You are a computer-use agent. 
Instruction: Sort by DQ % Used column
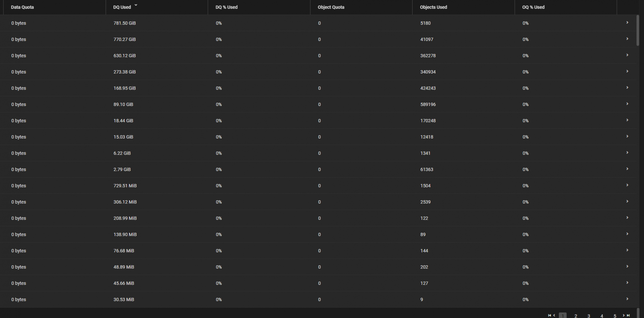point(226,7)
